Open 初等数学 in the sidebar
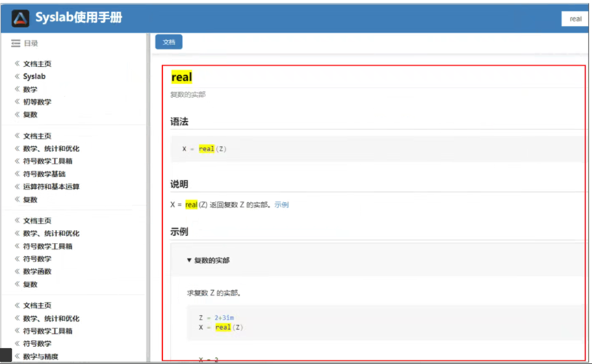The height and width of the screenshot is (364, 592). click(x=37, y=102)
